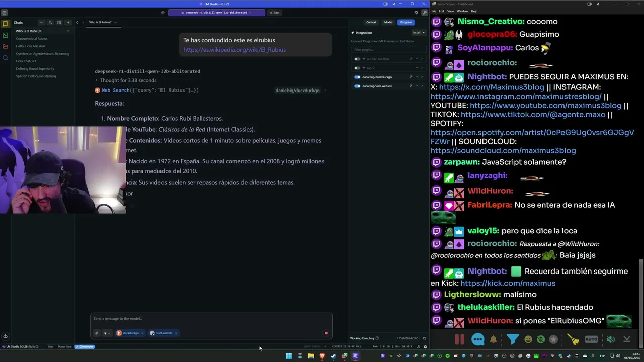This screenshot has height=362, width=644.
Task: Open settings gear in LM Studio status bar
Action: [x=425, y=347]
